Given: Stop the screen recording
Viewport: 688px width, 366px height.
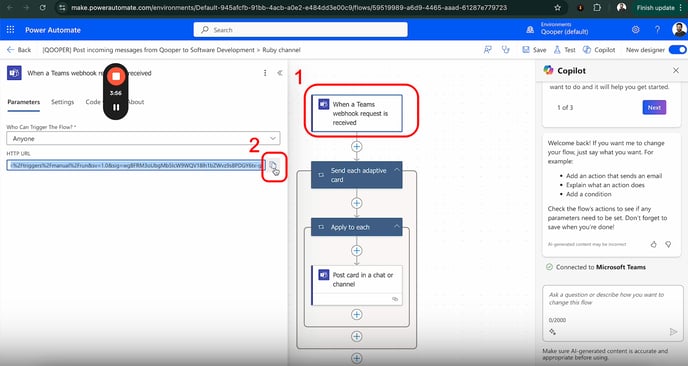Looking at the screenshot, I should 116,76.
